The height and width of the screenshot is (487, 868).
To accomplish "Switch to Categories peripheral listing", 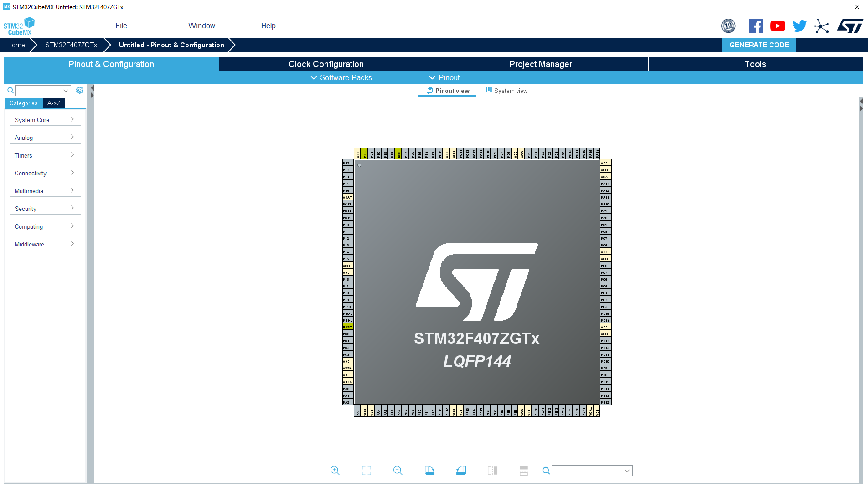I will coord(24,103).
